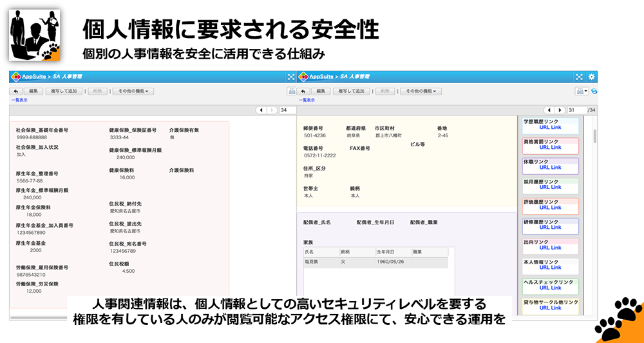Click the settings gear icon in right header
This screenshot has height=343, width=644.
(592, 76)
